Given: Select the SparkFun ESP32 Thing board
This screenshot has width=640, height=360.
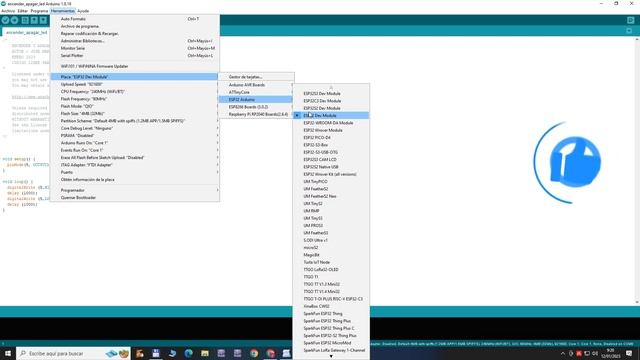Looking at the screenshot, I should click(x=331, y=313).
